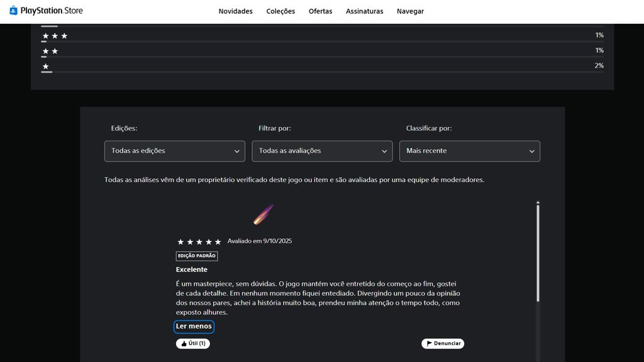
Task: Collapse the review with Ler menos
Action: pyautogui.click(x=194, y=327)
